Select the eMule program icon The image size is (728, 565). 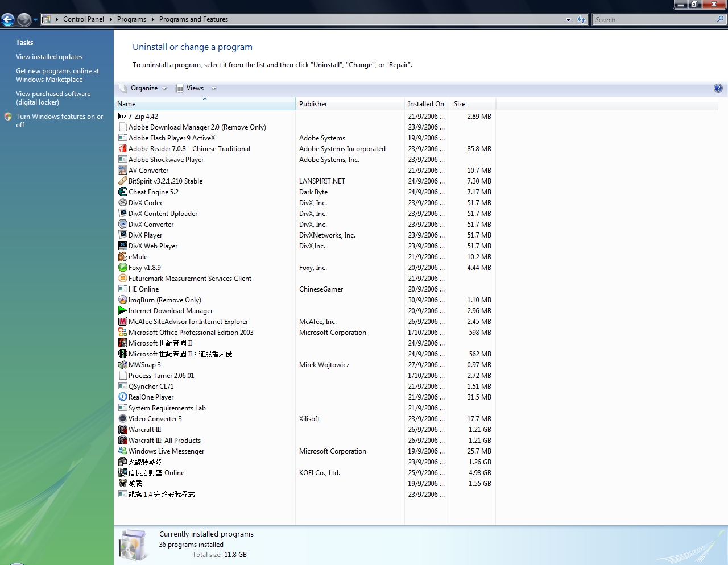coord(122,257)
